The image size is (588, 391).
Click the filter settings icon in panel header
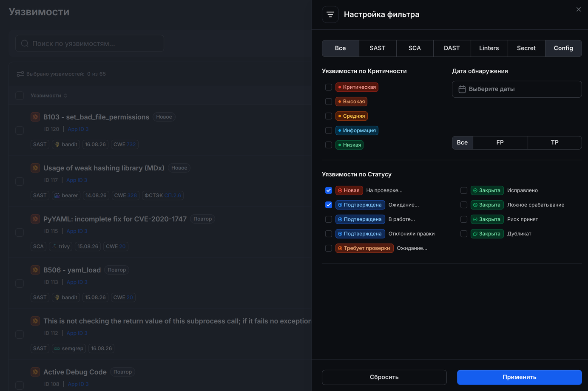click(330, 14)
